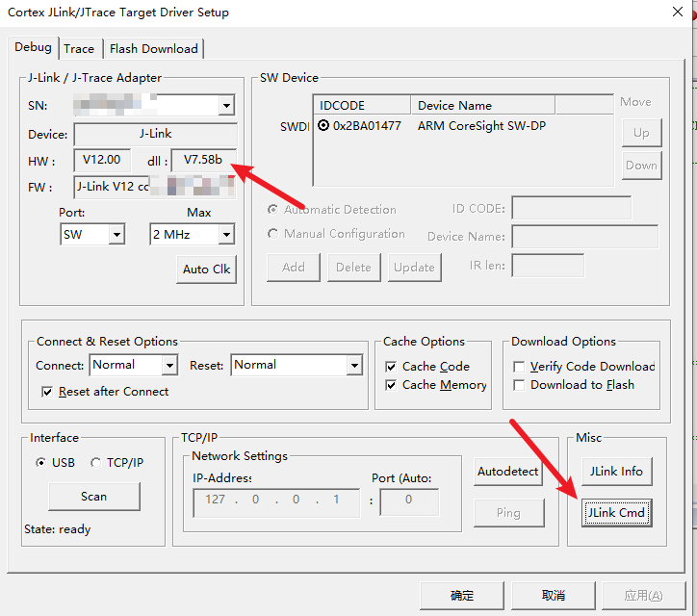Open the Connect mode dropdown
This screenshot has width=697, height=616.
point(169,366)
